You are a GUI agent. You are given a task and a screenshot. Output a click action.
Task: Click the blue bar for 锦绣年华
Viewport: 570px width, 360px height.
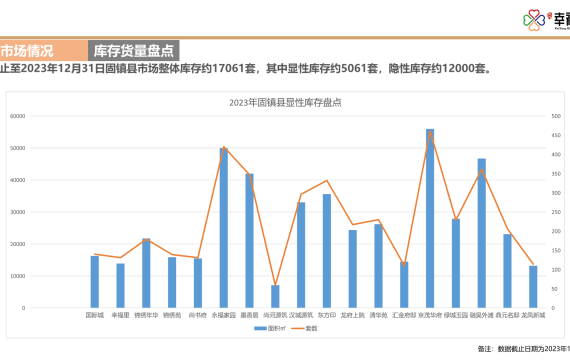146,273
